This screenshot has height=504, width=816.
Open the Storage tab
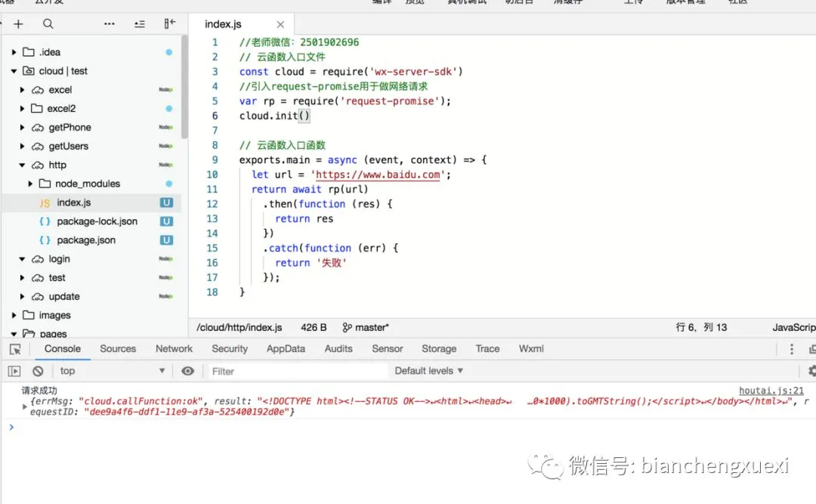tap(439, 349)
